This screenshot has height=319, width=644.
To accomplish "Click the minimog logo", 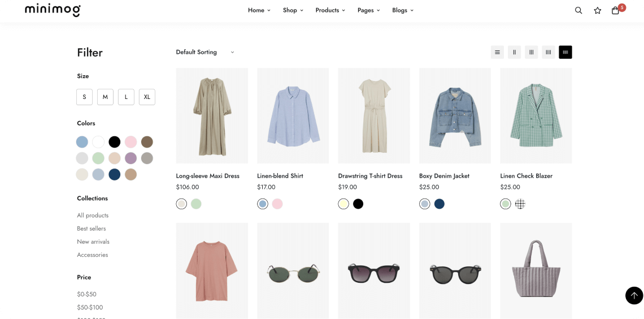I will (x=53, y=10).
